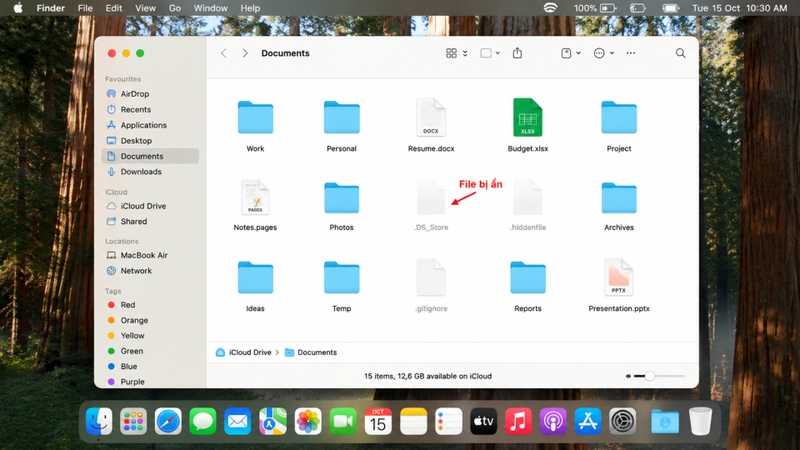Click Documents in the path bar

click(311, 352)
